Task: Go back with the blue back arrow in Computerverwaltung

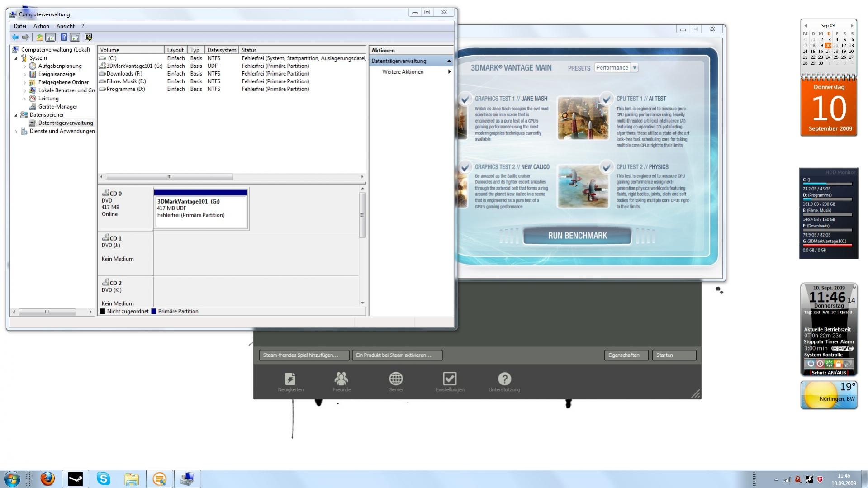Action: pos(15,37)
